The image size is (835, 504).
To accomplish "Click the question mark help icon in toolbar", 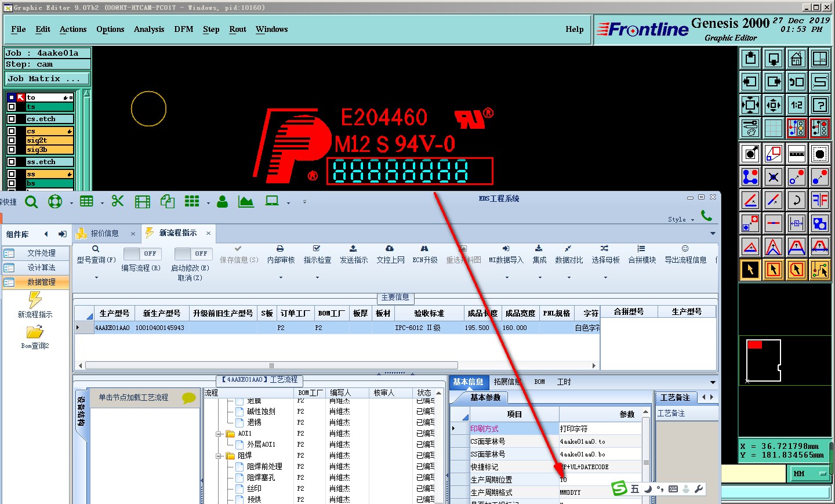I will (x=820, y=105).
